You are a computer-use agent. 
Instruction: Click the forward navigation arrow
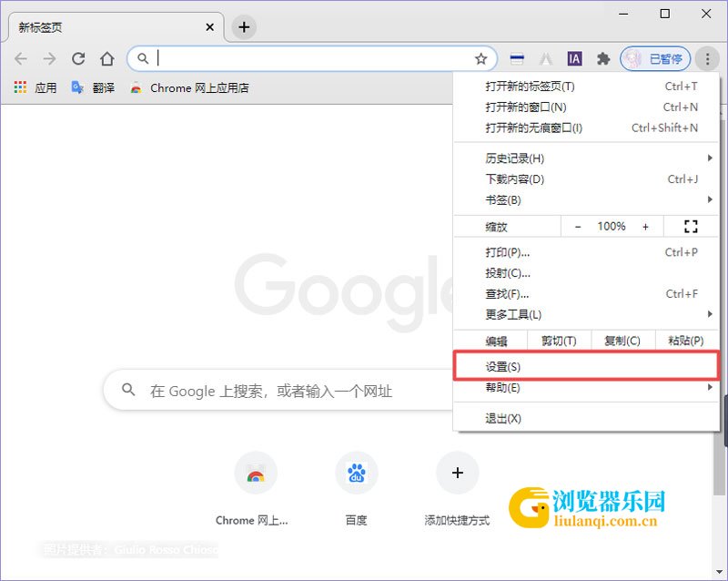pos(49,58)
